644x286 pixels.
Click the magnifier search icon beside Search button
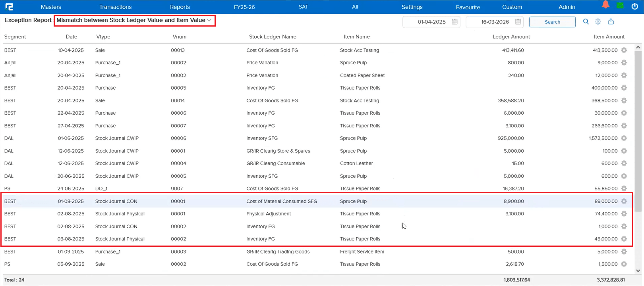[586, 22]
